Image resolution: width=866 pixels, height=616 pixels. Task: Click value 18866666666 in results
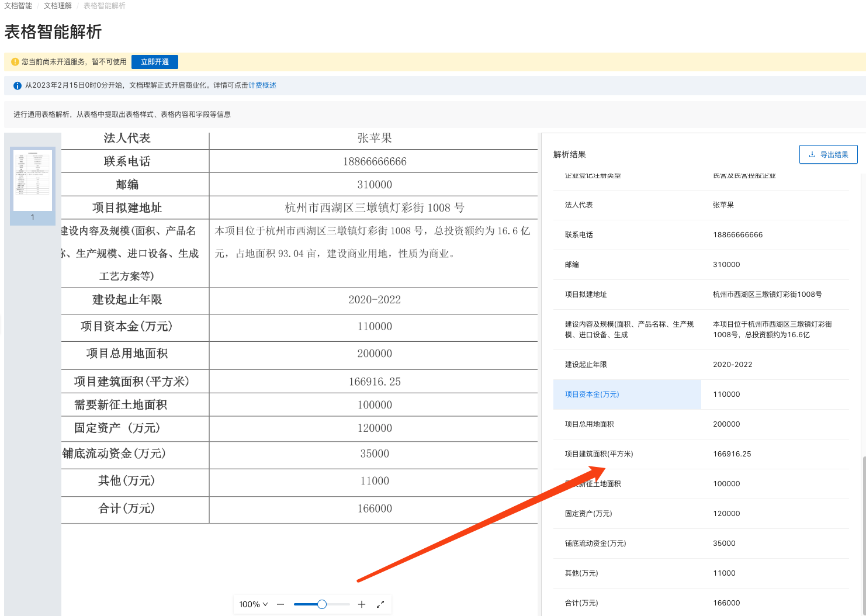click(738, 235)
